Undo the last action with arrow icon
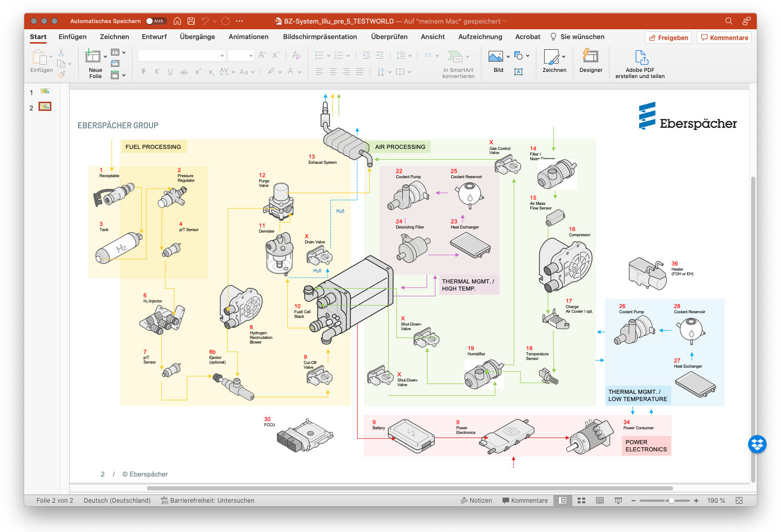Image resolution: width=781 pixels, height=532 pixels. tap(205, 21)
